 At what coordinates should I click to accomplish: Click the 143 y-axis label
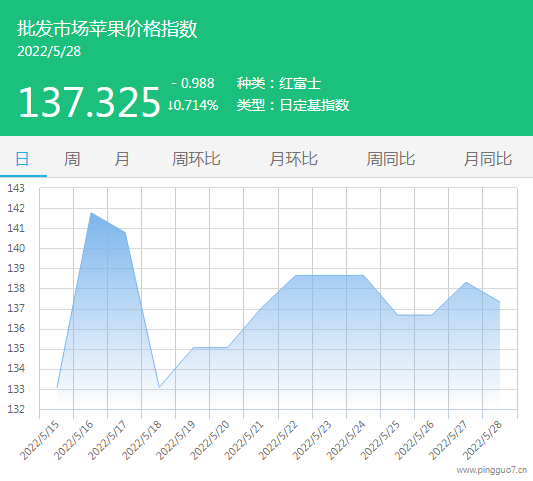[16, 188]
